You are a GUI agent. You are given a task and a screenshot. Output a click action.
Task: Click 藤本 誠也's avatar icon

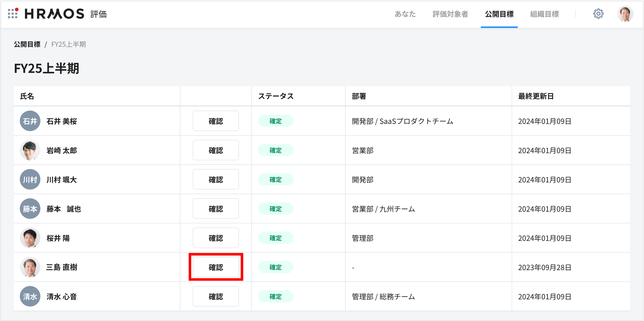[30, 209]
